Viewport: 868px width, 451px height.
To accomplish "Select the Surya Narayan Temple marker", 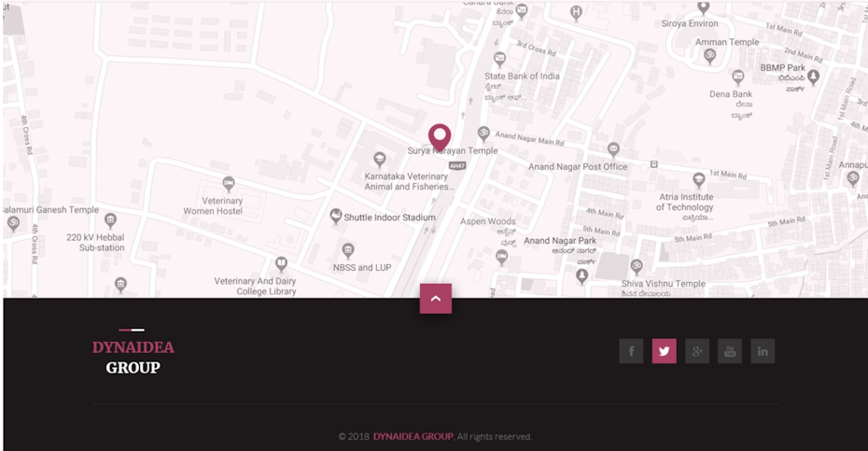I will tap(483, 133).
